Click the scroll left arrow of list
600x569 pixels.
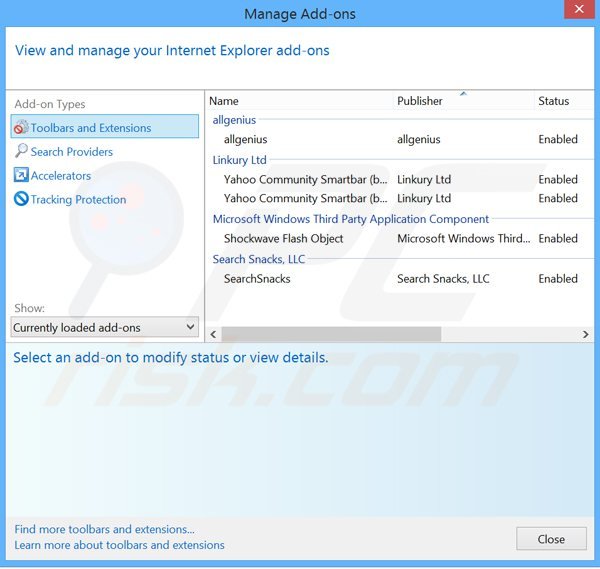pos(214,334)
